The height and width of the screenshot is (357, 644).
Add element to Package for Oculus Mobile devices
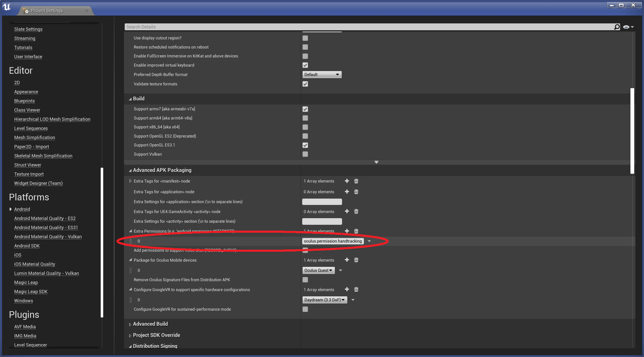click(347, 260)
